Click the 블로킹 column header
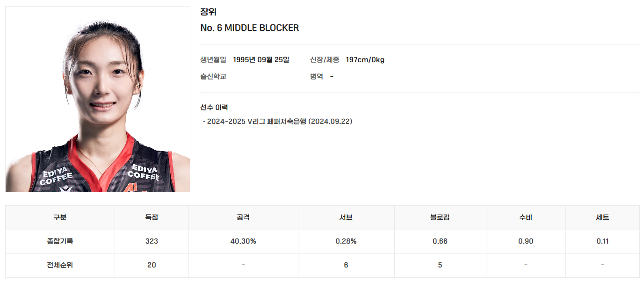Viewport: 644px width, 282px height. point(440,217)
